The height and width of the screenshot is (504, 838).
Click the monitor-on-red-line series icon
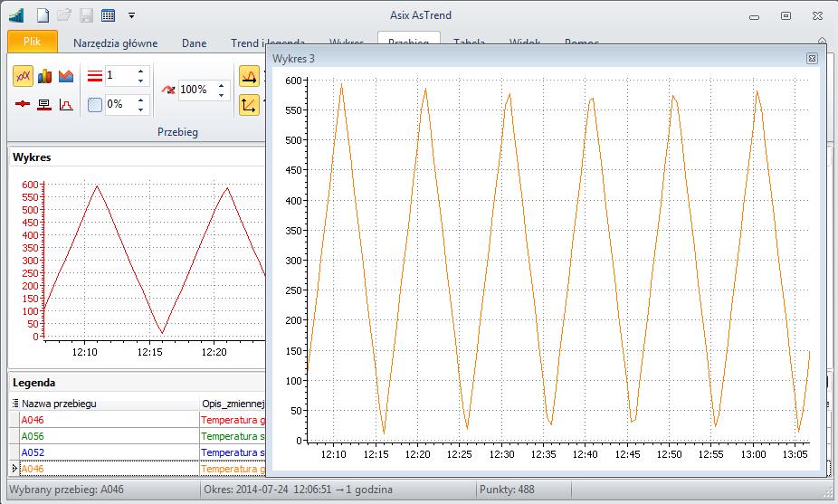44,104
